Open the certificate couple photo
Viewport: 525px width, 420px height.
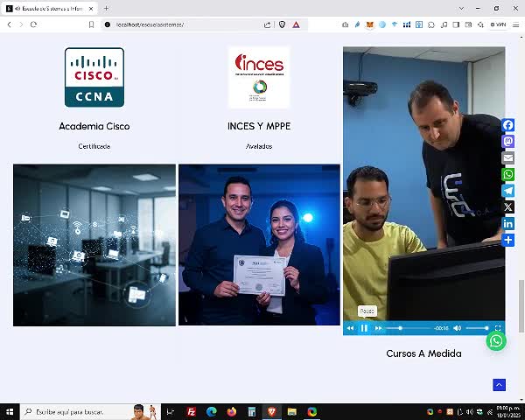pyautogui.click(x=259, y=244)
